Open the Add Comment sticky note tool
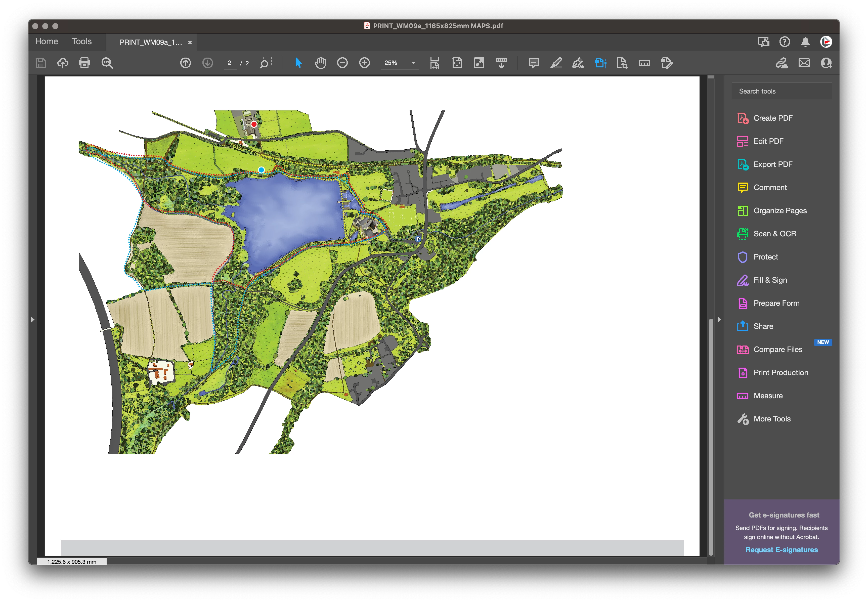The image size is (868, 602). (x=534, y=63)
